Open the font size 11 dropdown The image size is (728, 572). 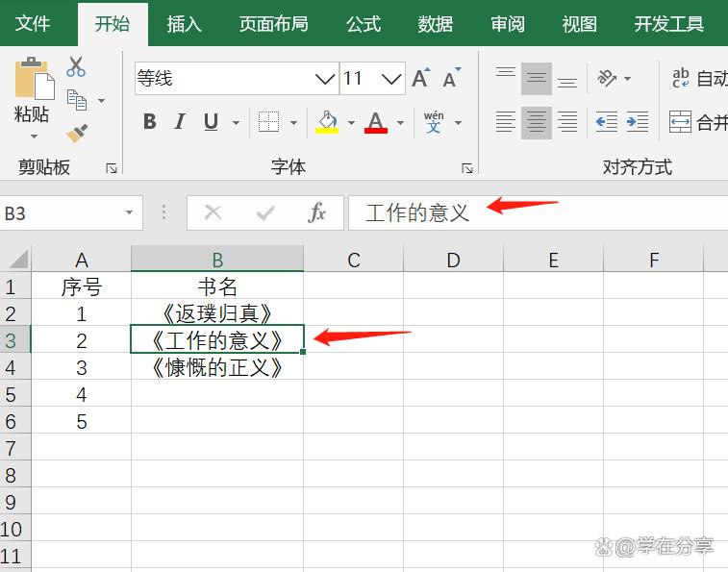tap(391, 79)
